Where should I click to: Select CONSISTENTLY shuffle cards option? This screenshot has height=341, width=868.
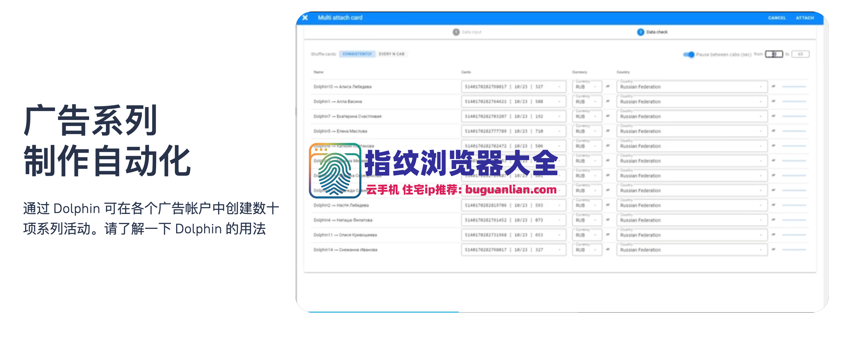click(357, 54)
